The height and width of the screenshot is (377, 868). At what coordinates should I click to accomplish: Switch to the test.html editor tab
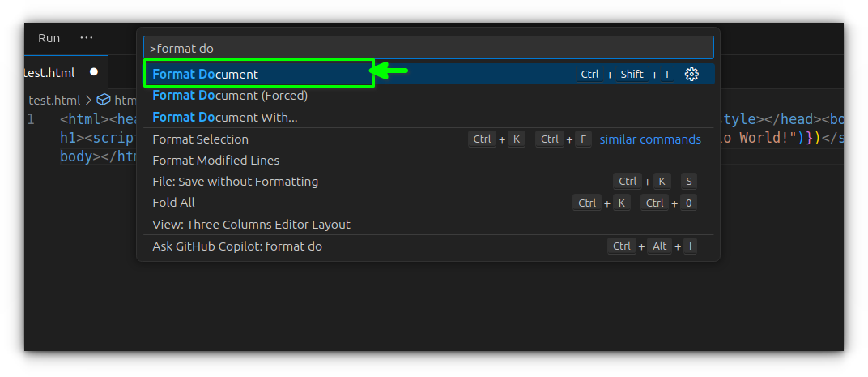click(x=49, y=73)
